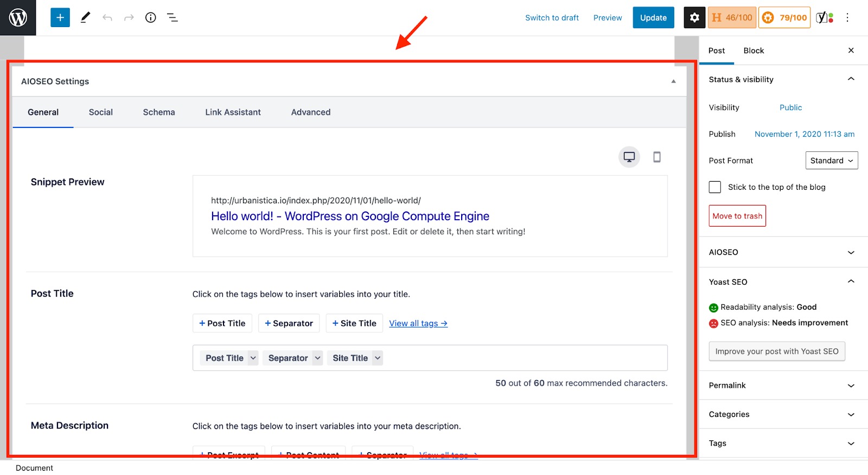Open the list view outline icon
The image size is (868, 475).
click(173, 18)
